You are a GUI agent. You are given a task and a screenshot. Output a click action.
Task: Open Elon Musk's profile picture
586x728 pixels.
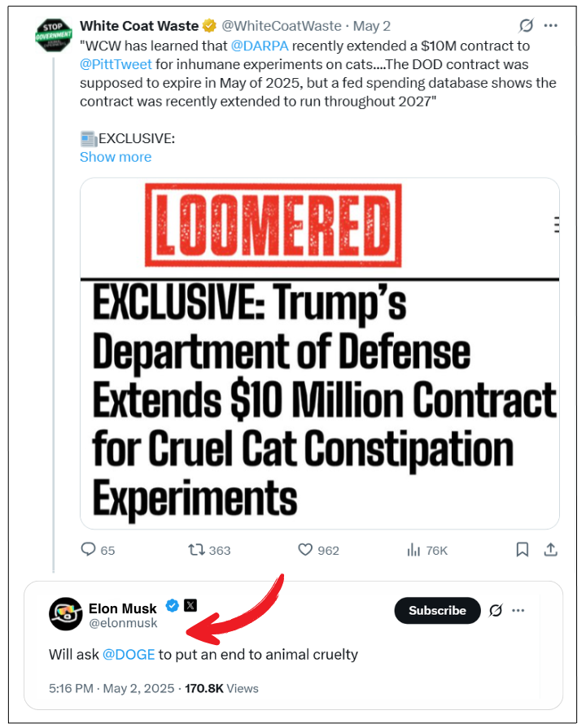(66, 614)
